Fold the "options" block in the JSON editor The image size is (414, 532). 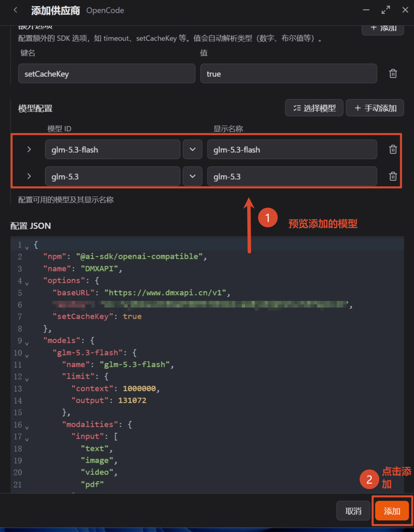click(27, 284)
